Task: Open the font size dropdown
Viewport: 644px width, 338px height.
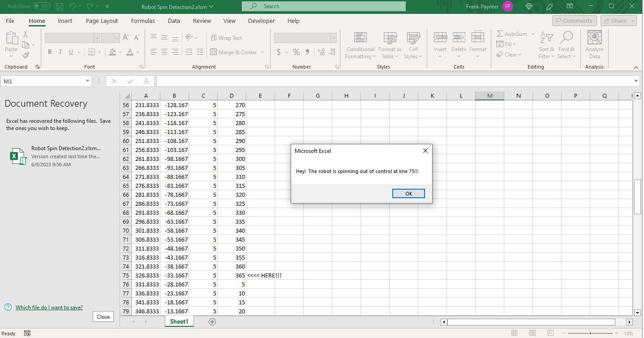Action: 117,38
